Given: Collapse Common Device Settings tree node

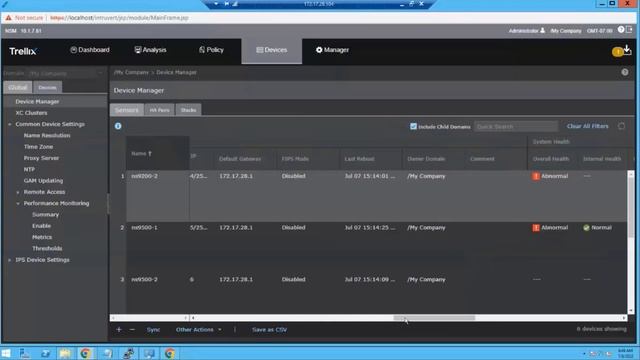Looking at the screenshot, I should 10,124.
